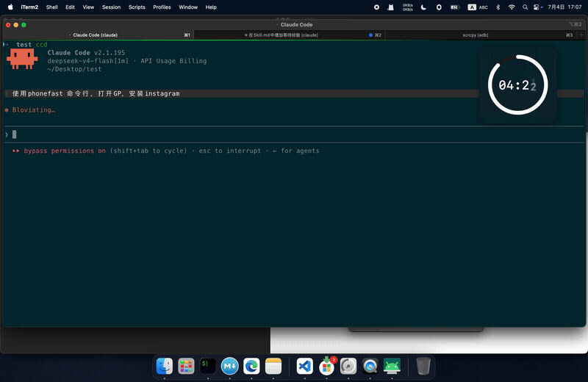Open the iTerm2 application menu
This screenshot has width=588, height=382.
click(x=29, y=7)
